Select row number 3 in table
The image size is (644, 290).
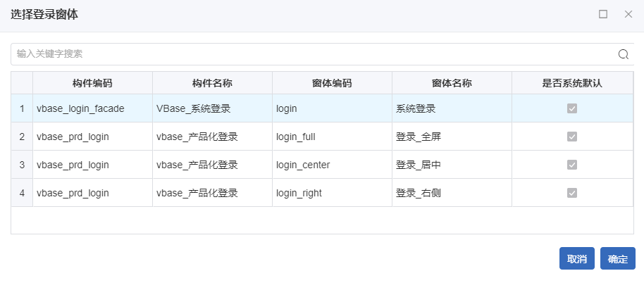[x=22, y=165]
